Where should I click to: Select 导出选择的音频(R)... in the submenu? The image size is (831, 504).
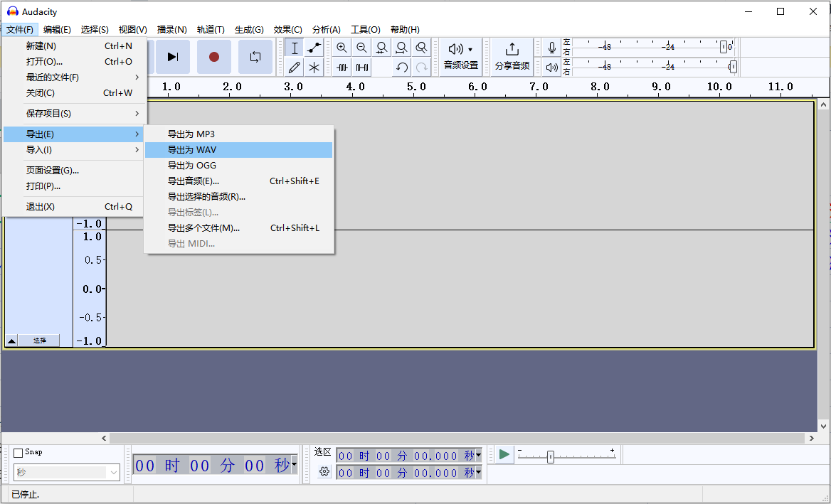tap(239, 196)
